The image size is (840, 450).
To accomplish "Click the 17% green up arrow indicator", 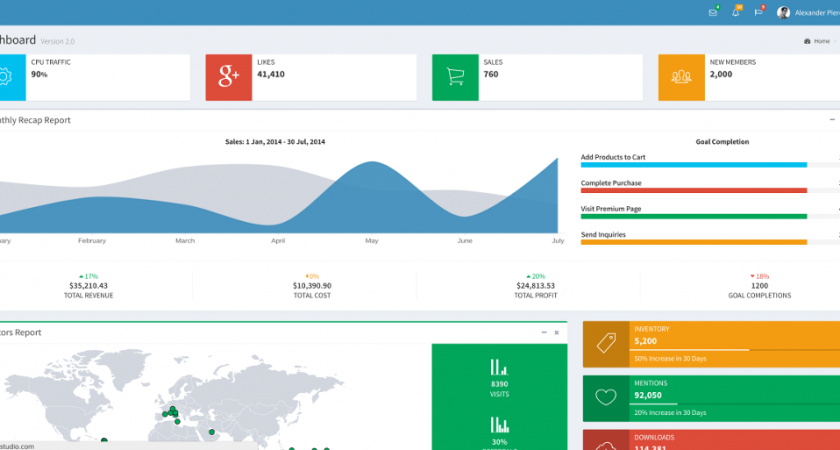I will point(88,276).
